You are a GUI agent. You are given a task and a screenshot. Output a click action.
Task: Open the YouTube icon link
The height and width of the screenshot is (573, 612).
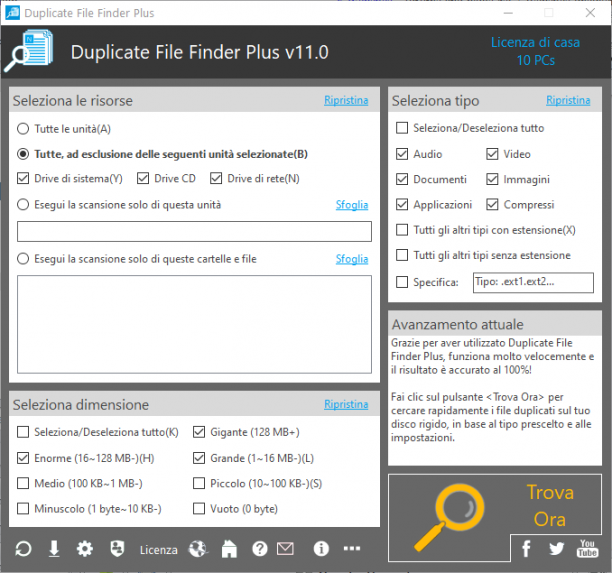[587, 548]
